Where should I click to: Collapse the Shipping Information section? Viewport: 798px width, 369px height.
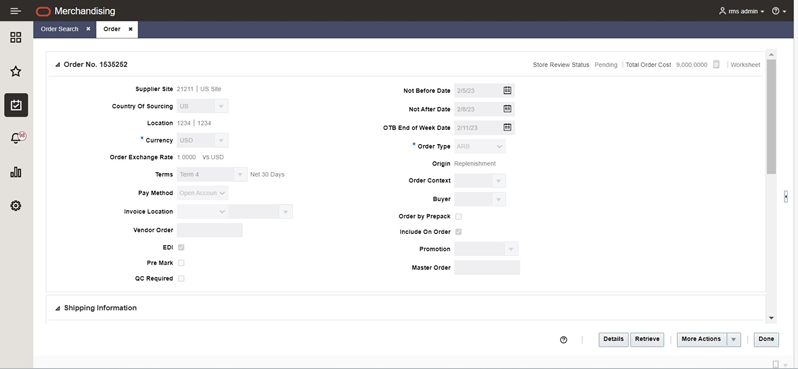(x=58, y=308)
